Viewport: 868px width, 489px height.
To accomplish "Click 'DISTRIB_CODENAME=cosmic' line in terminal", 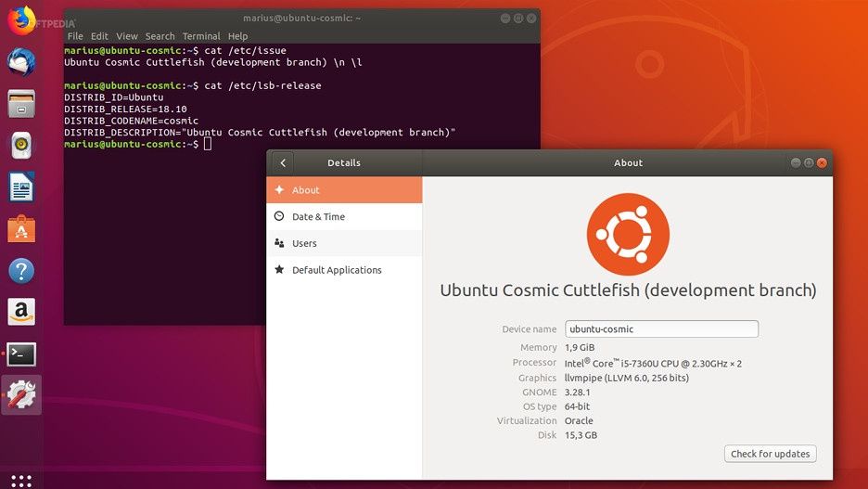I will tap(131, 121).
